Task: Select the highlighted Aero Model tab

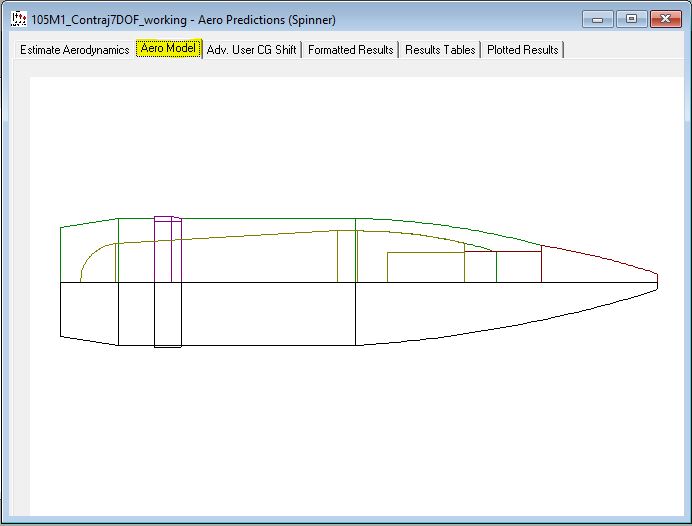Action: 168,49
